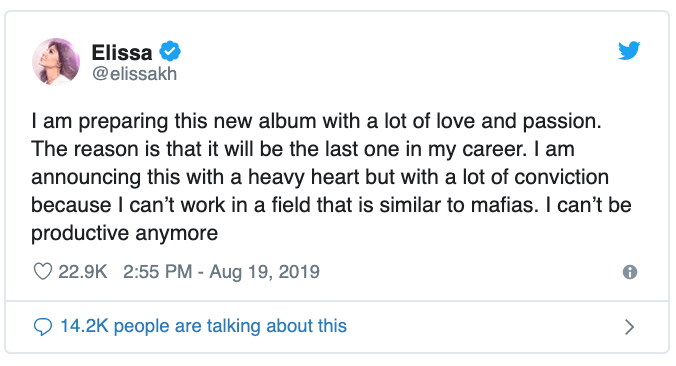The width and height of the screenshot is (676, 366).
Task: Click the 'productive anymore' closing line
Action: click(125, 233)
